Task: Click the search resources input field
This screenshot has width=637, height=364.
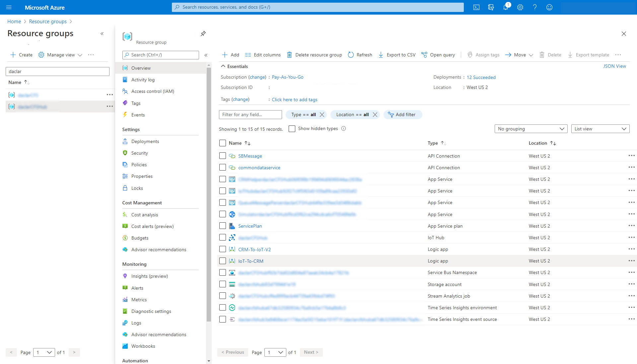Action: [318, 7]
